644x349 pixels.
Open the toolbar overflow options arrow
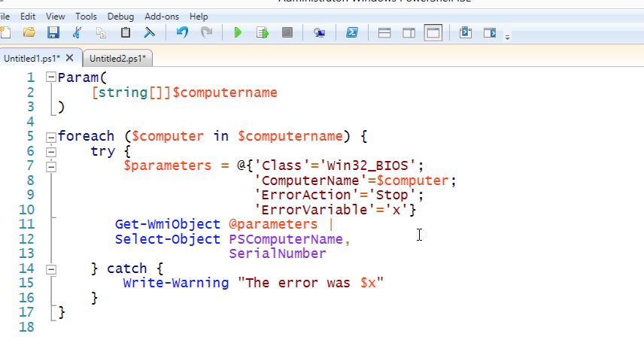508,35
